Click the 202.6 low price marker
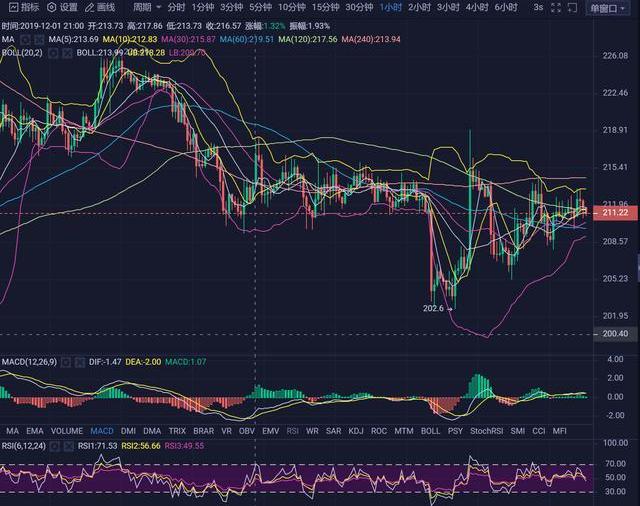This screenshot has height=506, width=640. coord(433,309)
